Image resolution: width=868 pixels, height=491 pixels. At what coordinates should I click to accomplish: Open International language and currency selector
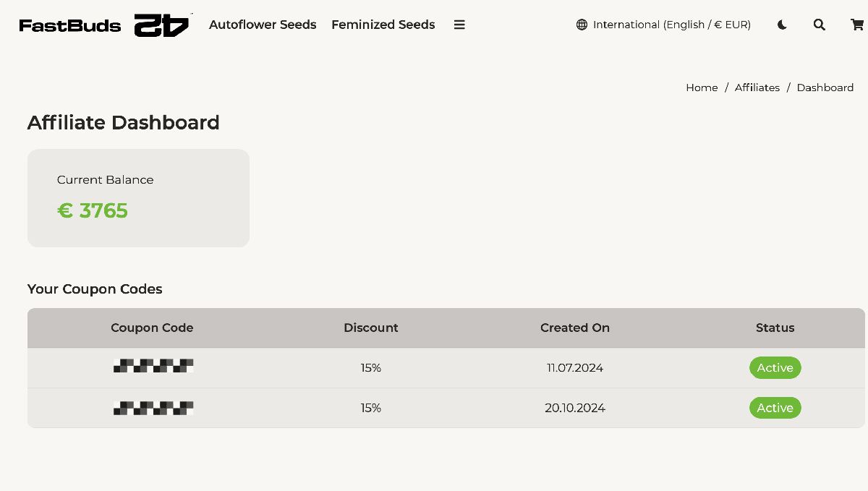671,25
